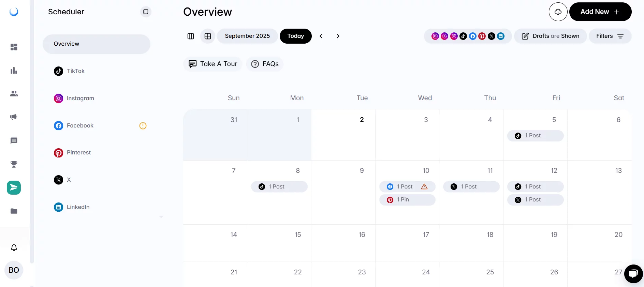Expand the accounts list chevron below LinkedIn
The image size is (644, 287).
click(x=161, y=217)
